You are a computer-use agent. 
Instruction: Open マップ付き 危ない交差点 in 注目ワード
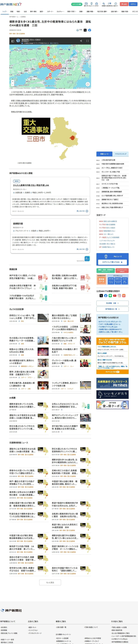(107, 228)
